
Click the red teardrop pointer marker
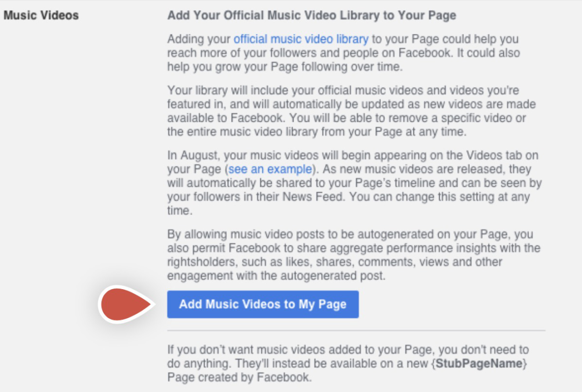126,304
